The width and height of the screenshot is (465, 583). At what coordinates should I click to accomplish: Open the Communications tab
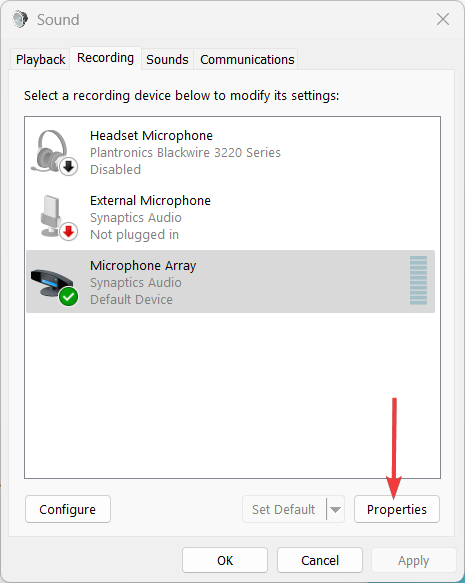tap(247, 59)
